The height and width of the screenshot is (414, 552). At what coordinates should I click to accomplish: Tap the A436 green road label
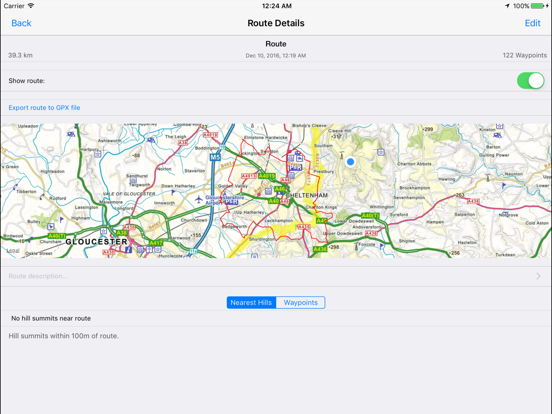tap(320, 249)
